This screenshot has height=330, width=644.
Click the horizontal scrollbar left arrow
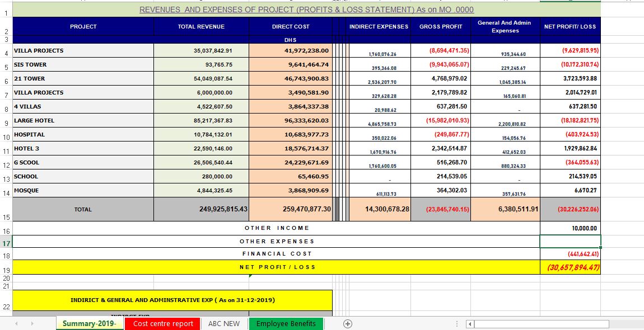coord(470,324)
